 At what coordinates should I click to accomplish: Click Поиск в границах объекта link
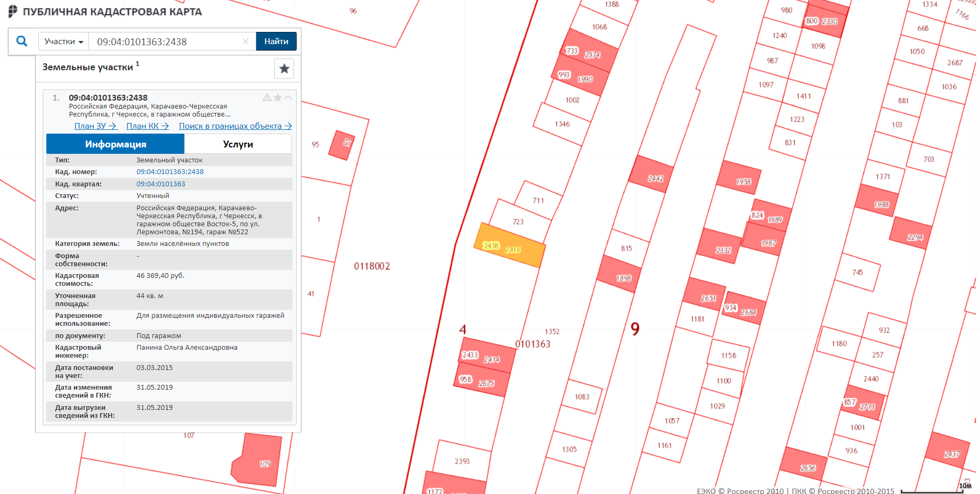click(235, 126)
